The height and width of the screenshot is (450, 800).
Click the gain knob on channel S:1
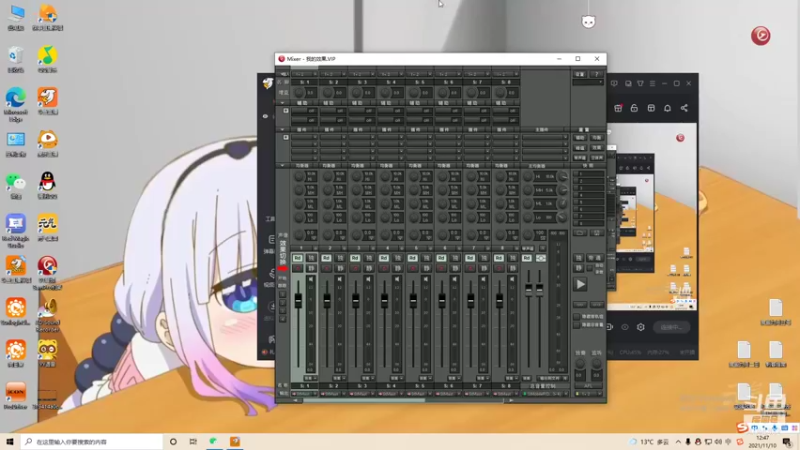(299, 92)
